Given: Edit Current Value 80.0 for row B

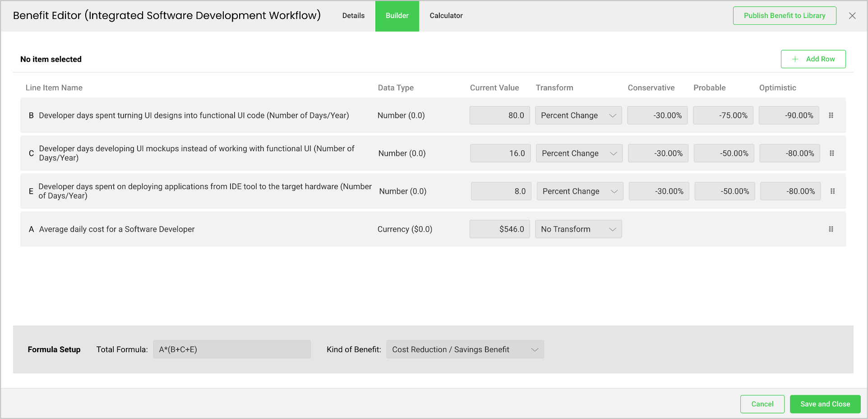Looking at the screenshot, I should pyautogui.click(x=499, y=116).
